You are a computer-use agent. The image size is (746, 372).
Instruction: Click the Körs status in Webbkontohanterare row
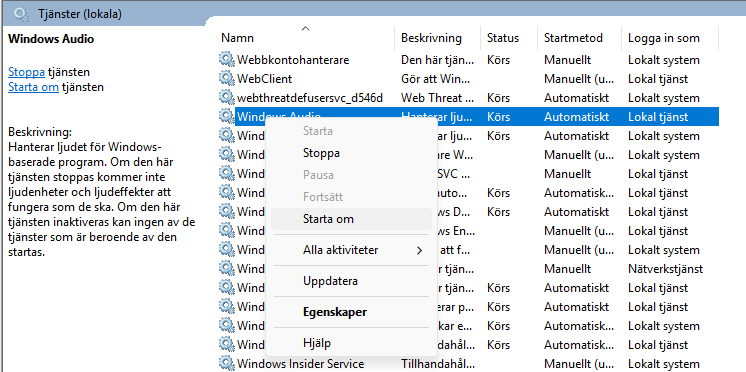click(x=498, y=60)
